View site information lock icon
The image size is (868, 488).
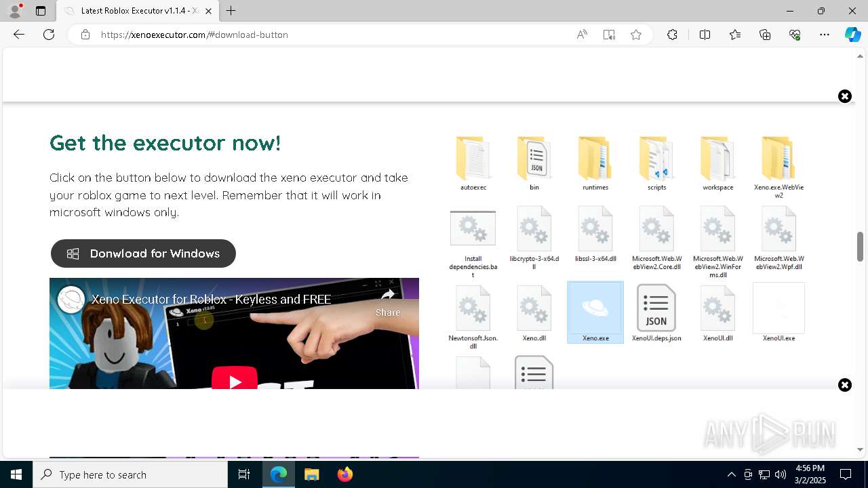pos(85,35)
